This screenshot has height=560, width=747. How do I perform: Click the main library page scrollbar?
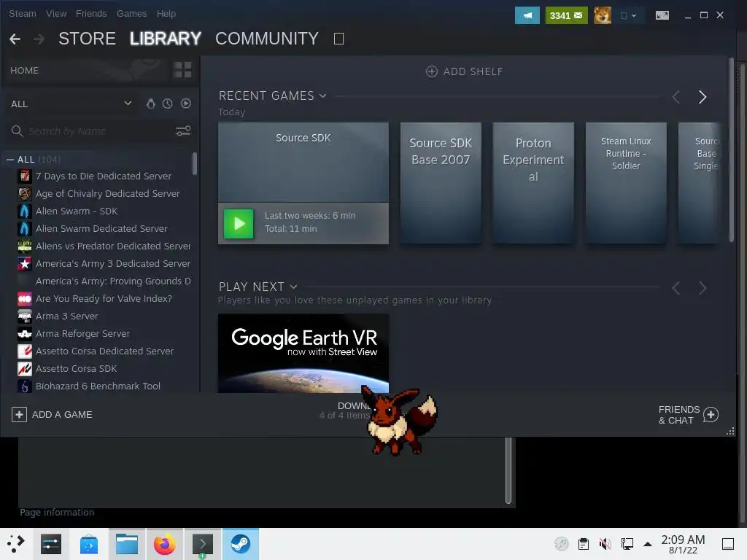pos(732,150)
